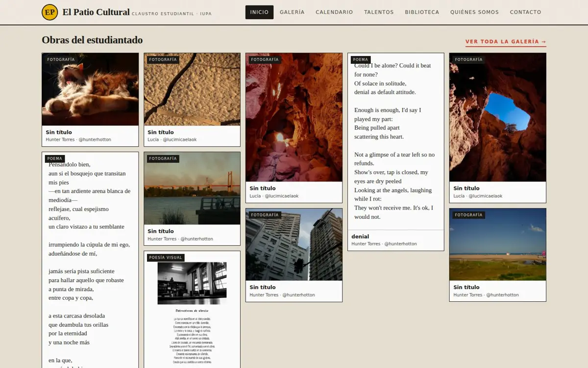Click 'Sin título' under bridge photo
The height and width of the screenshot is (368, 588).
tap(161, 232)
